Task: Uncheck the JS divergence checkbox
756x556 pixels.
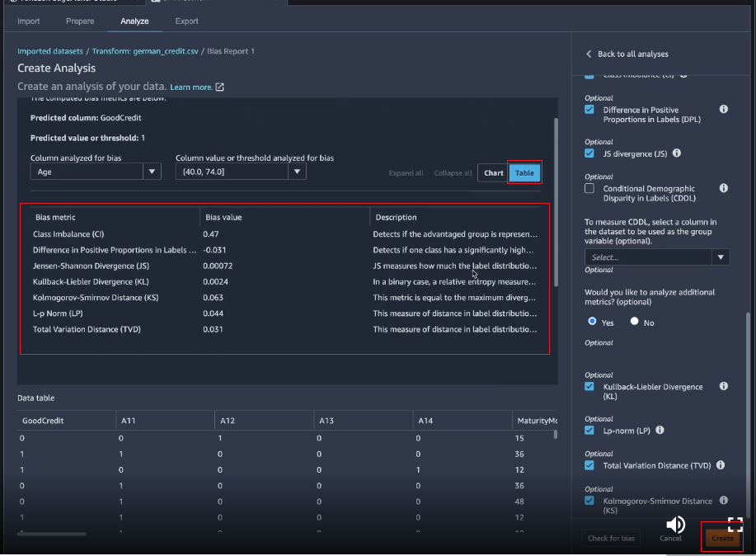Action: pyautogui.click(x=589, y=153)
